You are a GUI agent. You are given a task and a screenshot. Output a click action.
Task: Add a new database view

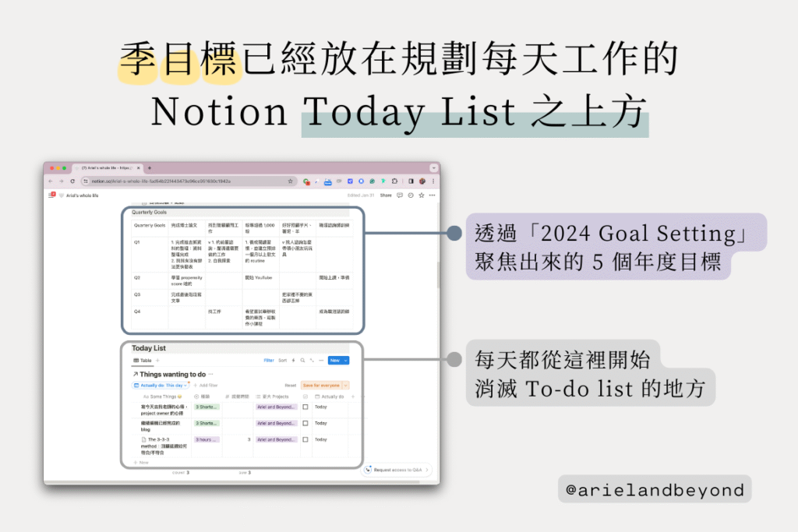click(157, 361)
